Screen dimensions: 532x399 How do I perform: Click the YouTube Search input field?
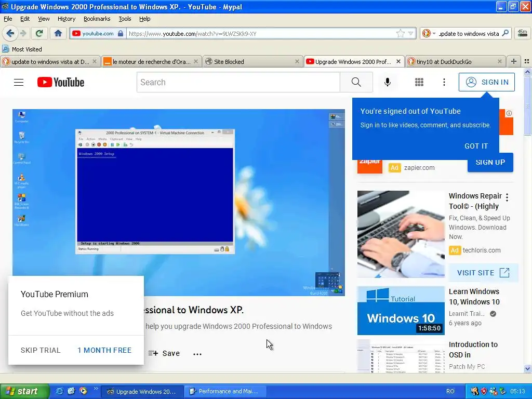[x=238, y=82]
